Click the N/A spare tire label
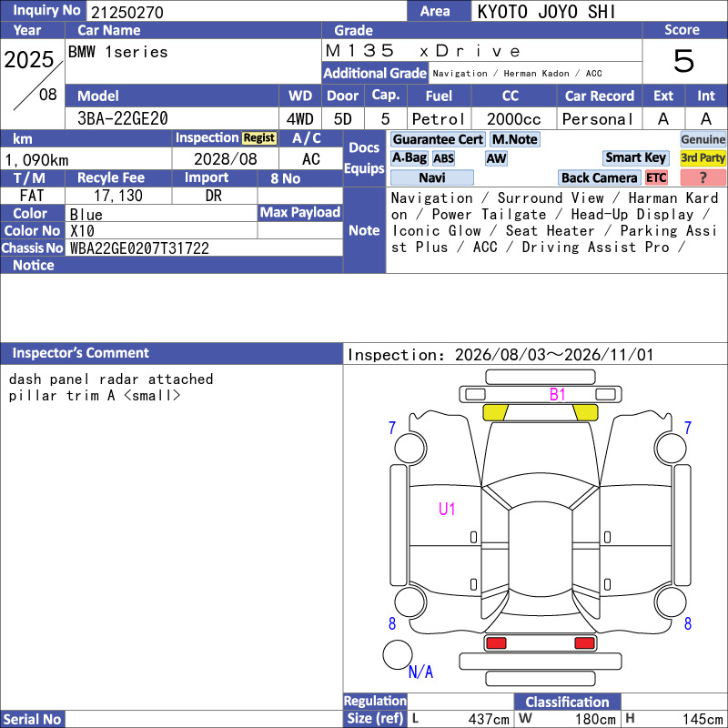Image resolution: width=728 pixels, height=728 pixels. point(420,672)
